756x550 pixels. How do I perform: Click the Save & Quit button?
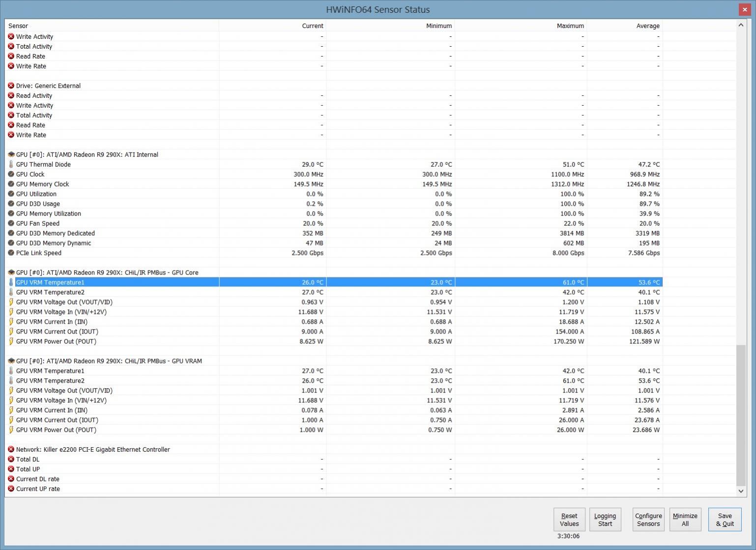tap(725, 519)
